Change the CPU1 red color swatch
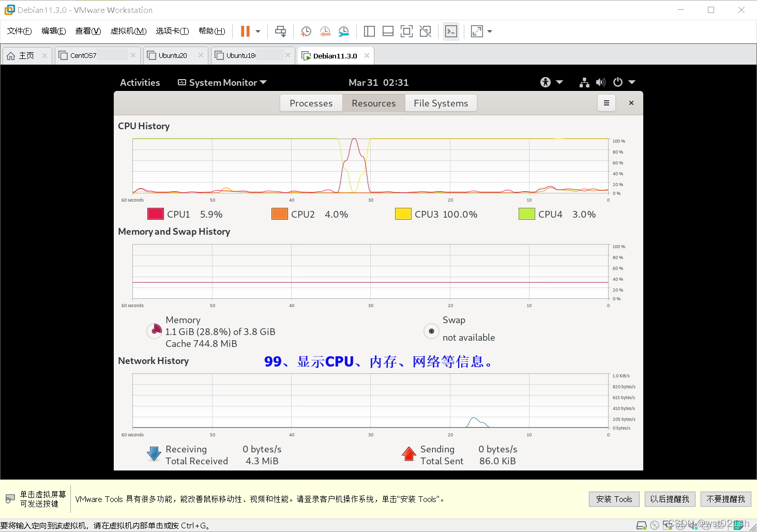This screenshot has width=757, height=532. [x=156, y=214]
